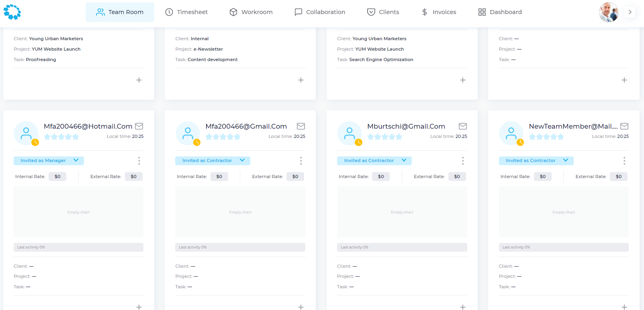Expand the navigation with right chevron arrow

click(x=630, y=12)
